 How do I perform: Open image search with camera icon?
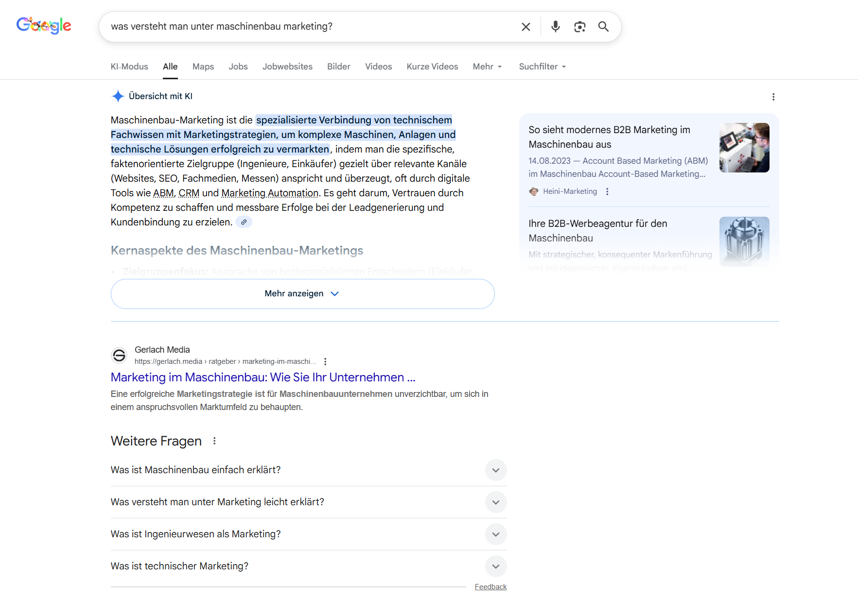pos(579,27)
